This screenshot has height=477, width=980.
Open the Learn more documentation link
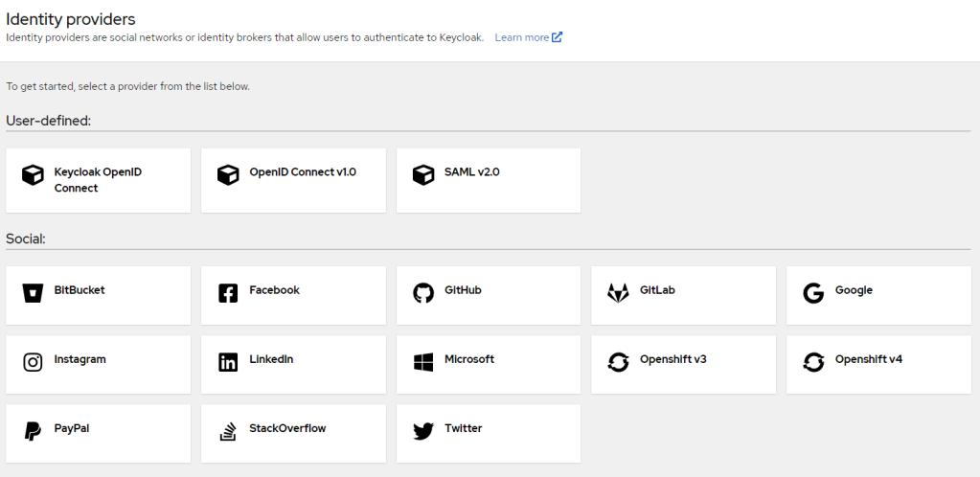[521, 37]
